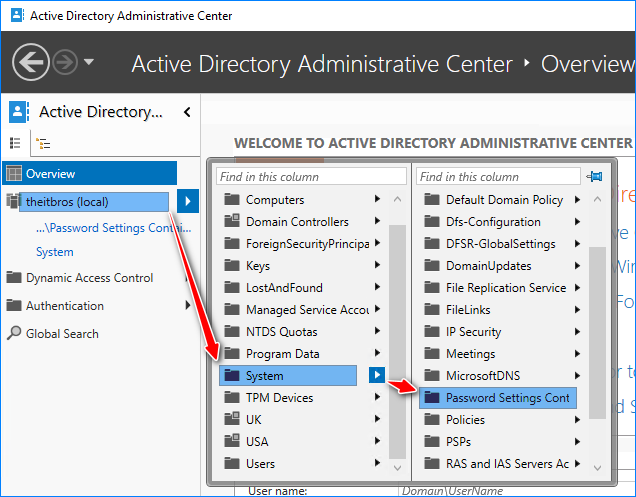Select Overview in the navigation pane
The height and width of the screenshot is (497, 636).
(x=90, y=173)
